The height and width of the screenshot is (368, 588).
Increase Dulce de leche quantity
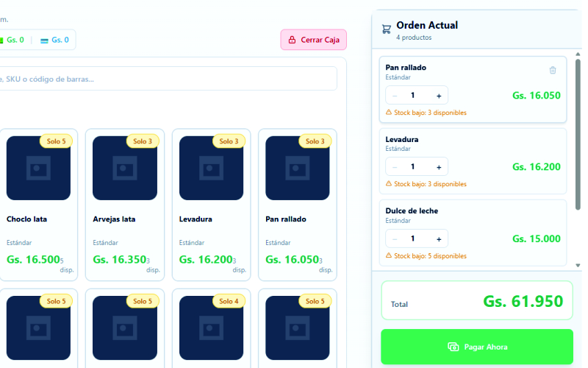click(x=439, y=238)
